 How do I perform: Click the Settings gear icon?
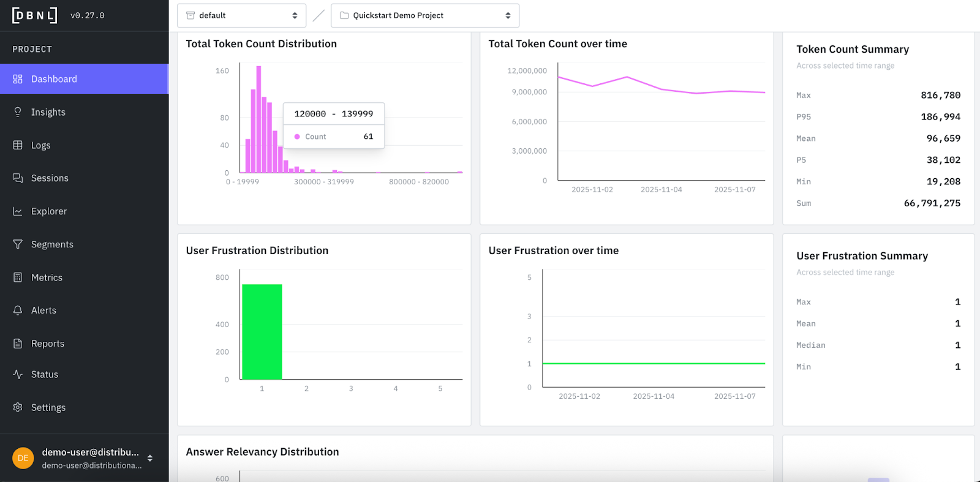click(x=18, y=407)
